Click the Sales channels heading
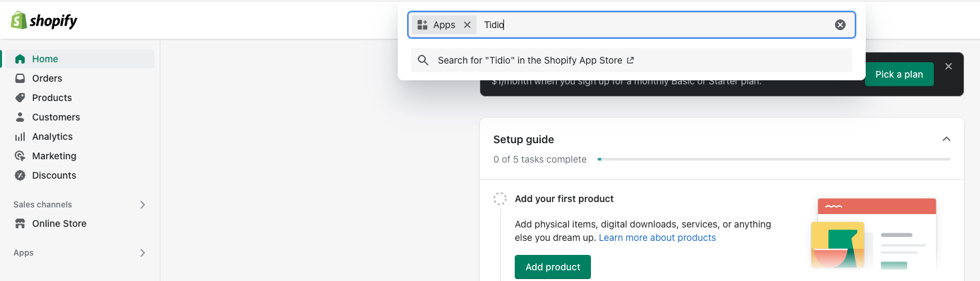Image resolution: width=980 pixels, height=281 pixels. click(43, 205)
